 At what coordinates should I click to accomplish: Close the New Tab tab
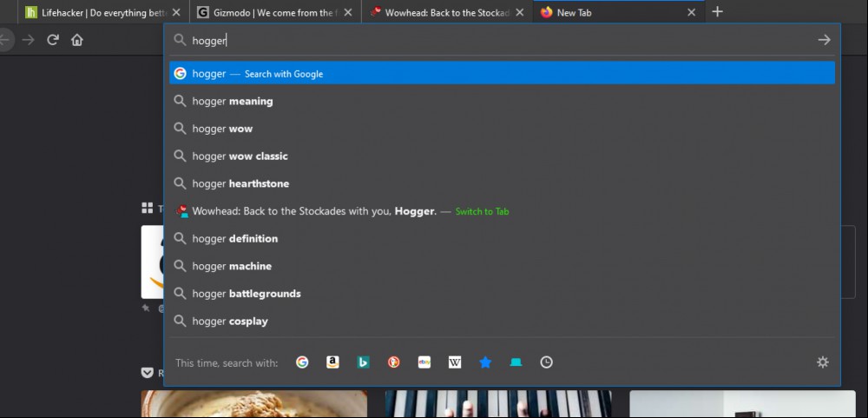point(692,12)
